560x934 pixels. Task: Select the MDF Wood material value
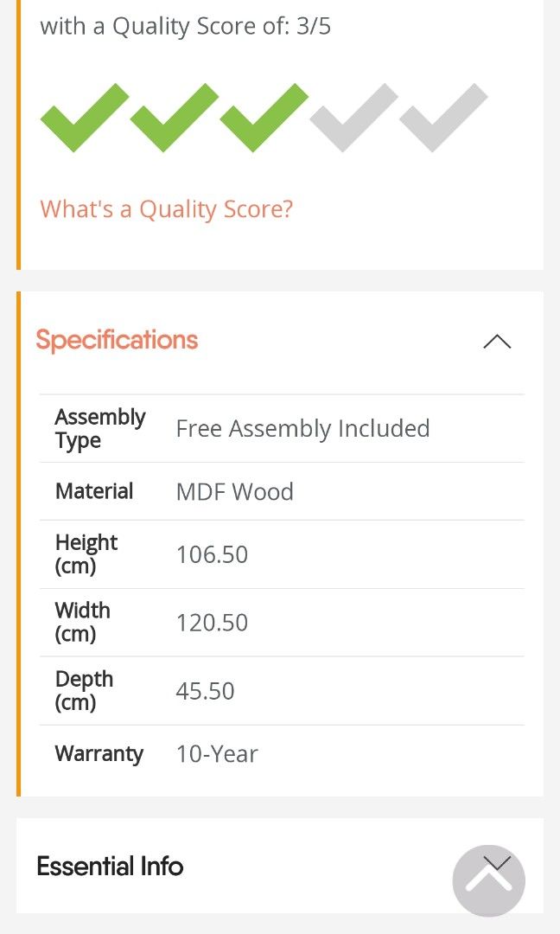[235, 492]
